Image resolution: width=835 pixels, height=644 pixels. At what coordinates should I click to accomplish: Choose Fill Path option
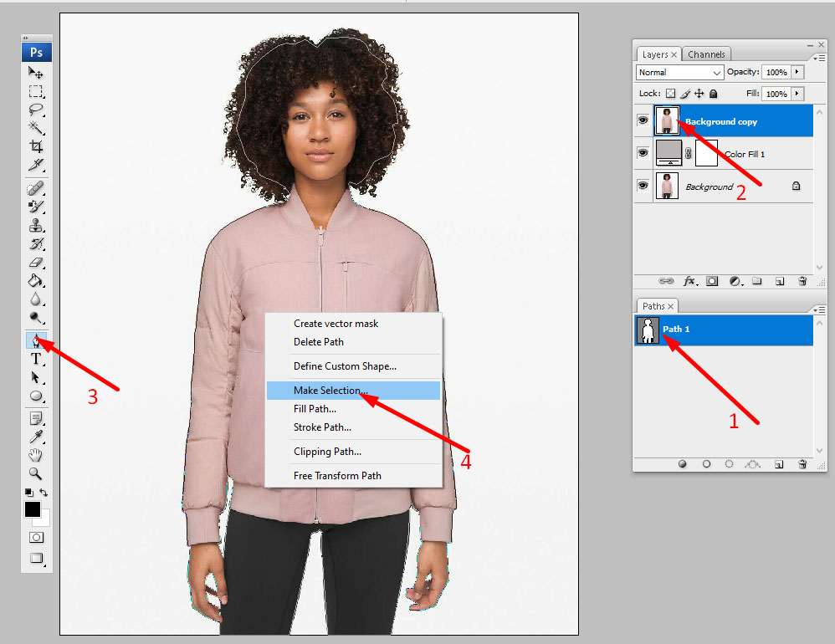pos(354,409)
